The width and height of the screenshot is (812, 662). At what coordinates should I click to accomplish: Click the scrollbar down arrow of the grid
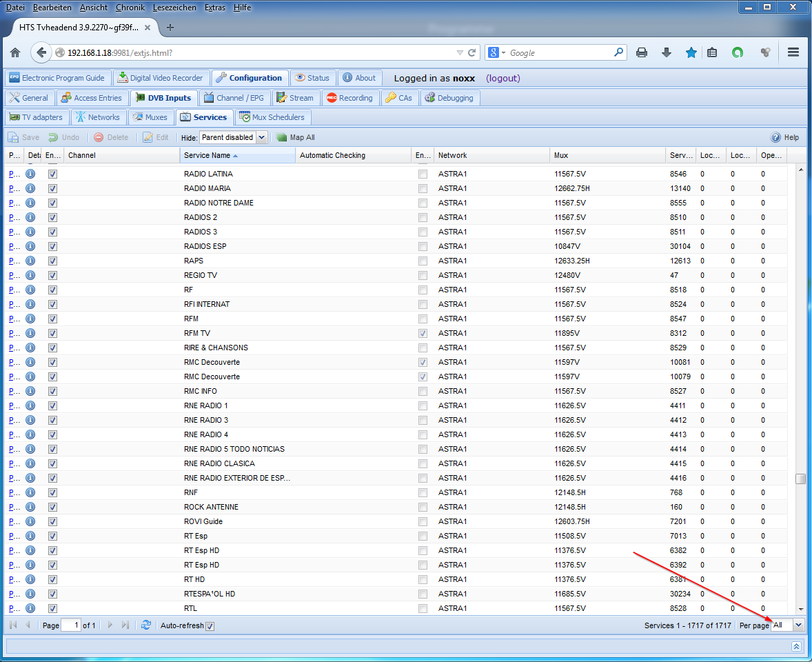(801, 609)
